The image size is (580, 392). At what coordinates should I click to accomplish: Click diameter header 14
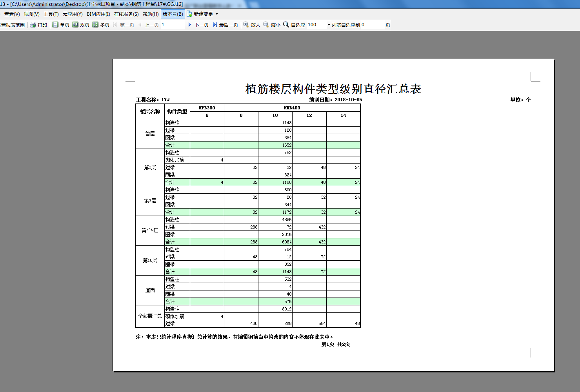click(343, 115)
